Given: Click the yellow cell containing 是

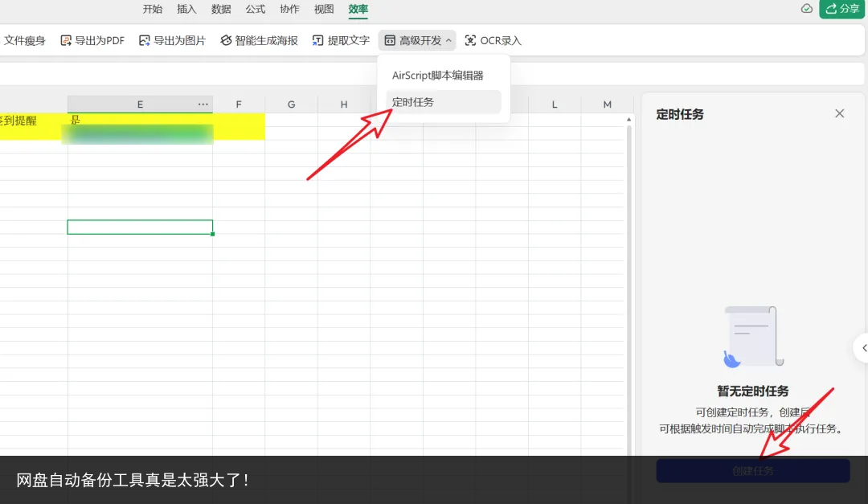Looking at the screenshot, I should [x=140, y=120].
